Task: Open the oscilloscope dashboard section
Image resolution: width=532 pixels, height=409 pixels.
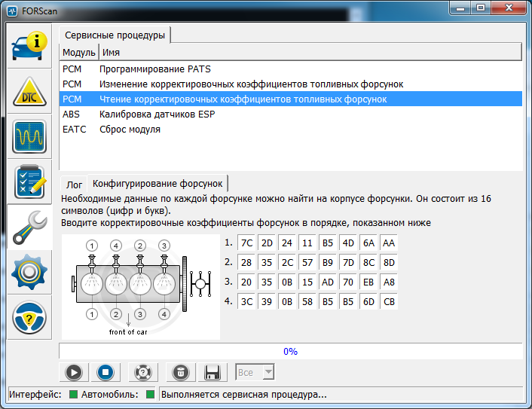Action: 29,136
